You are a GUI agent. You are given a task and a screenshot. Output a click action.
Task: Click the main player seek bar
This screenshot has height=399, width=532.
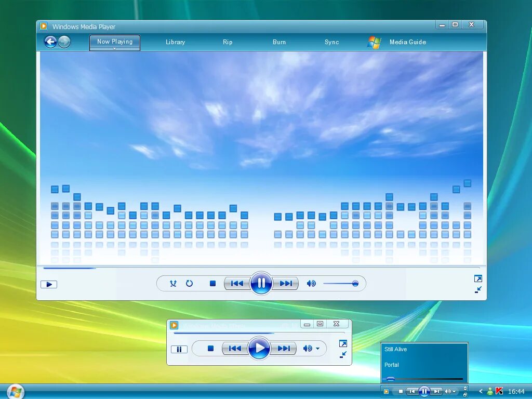261,268
